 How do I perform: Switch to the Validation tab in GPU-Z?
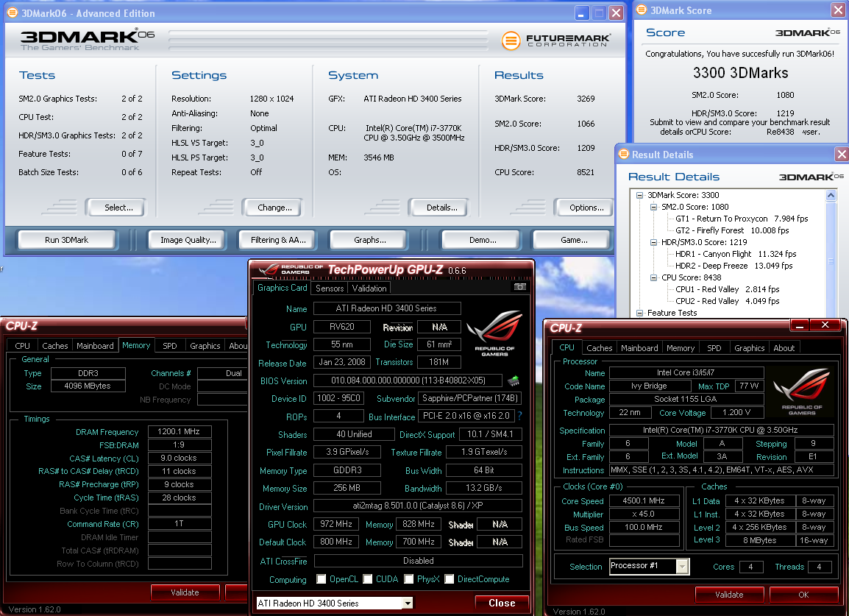[369, 288]
